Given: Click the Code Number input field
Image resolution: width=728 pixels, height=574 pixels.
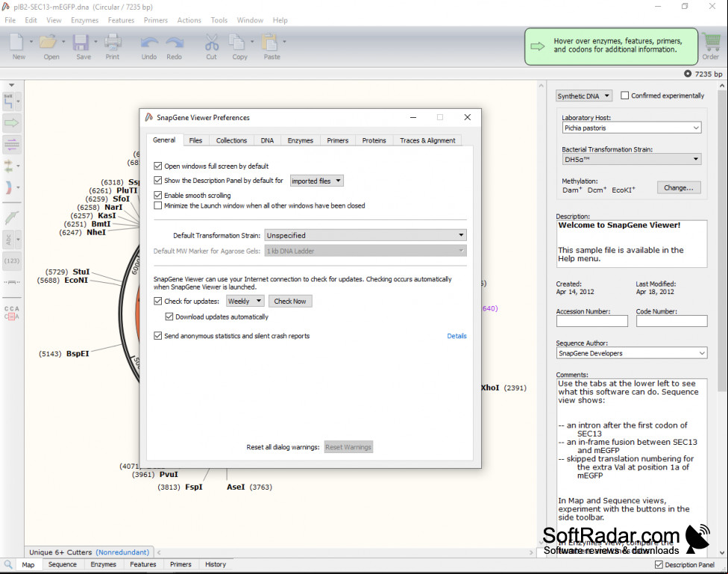Looking at the screenshot, I should point(672,321).
